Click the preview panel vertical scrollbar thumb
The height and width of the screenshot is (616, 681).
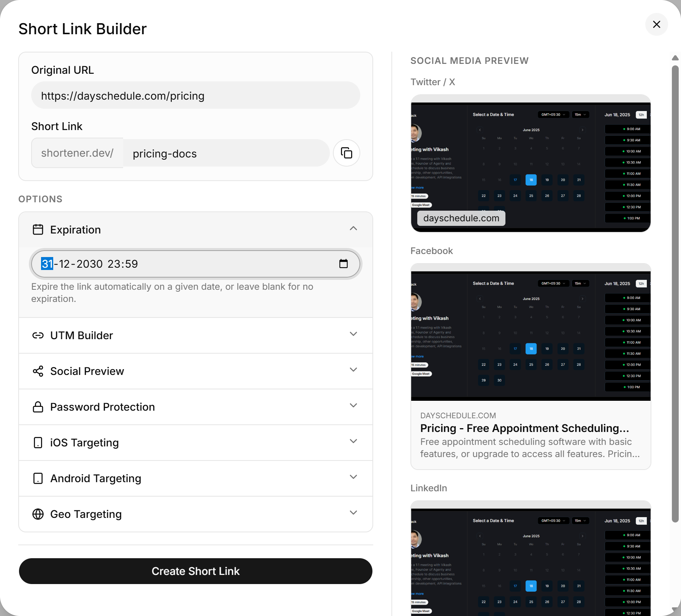point(675,294)
